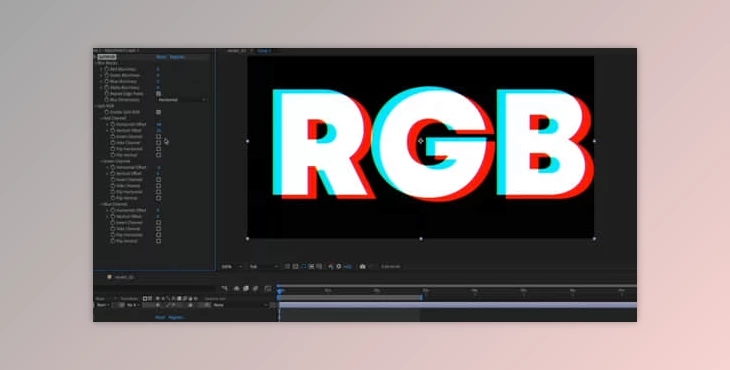Check Red Channel Invert Channel box

pyautogui.click(x=158, y=136)
